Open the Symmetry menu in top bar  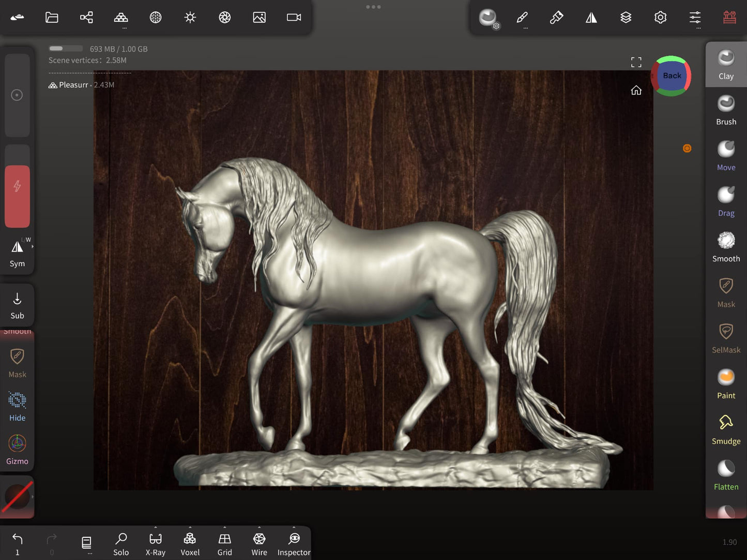click(591, 18)
